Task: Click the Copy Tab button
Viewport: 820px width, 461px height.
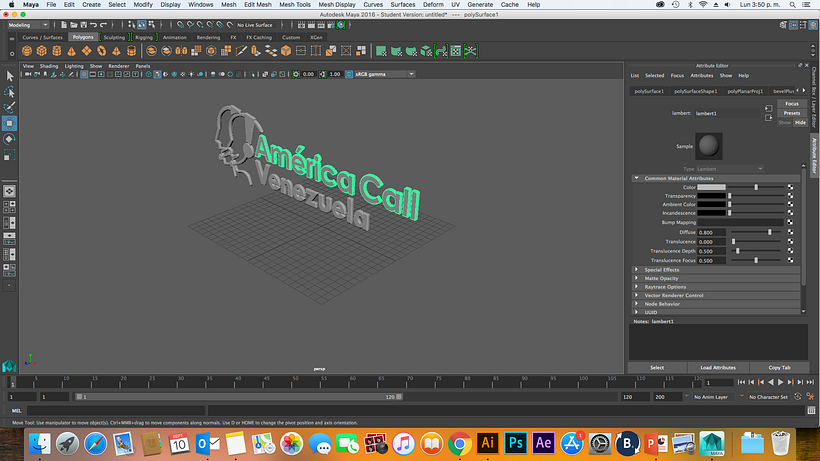Action: coord(779,367)
